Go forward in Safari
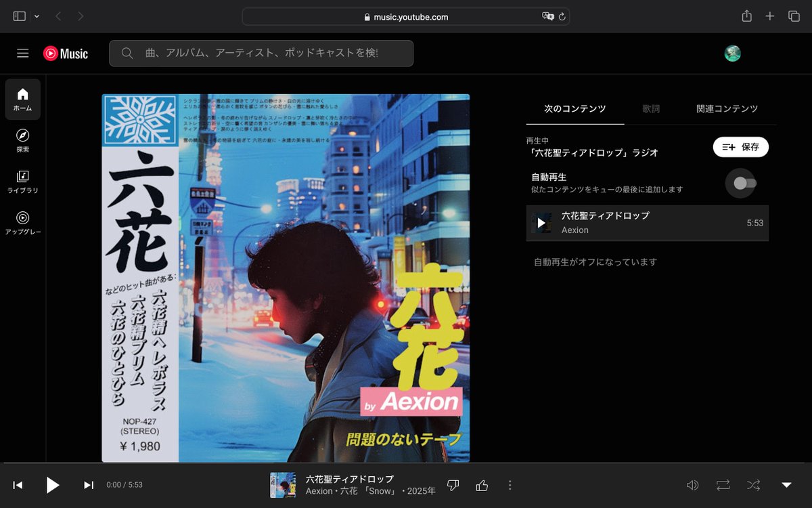Screen dimensions: 812x508 (x=81, y=16)
